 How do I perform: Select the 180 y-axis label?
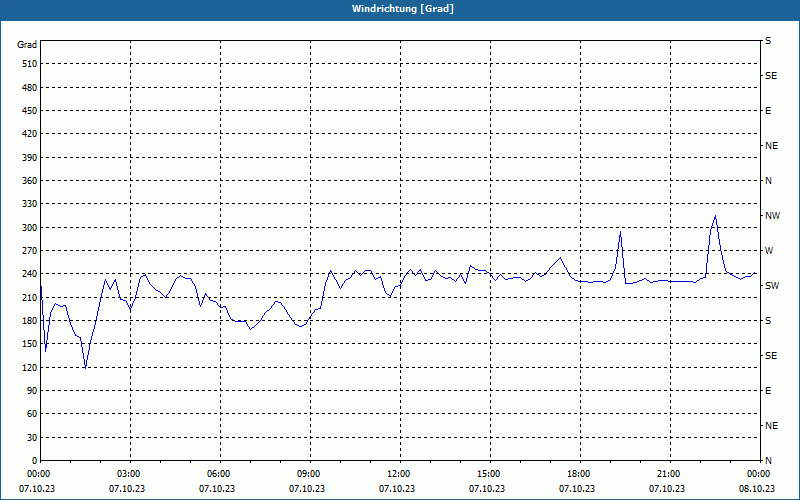pos(30,321)
